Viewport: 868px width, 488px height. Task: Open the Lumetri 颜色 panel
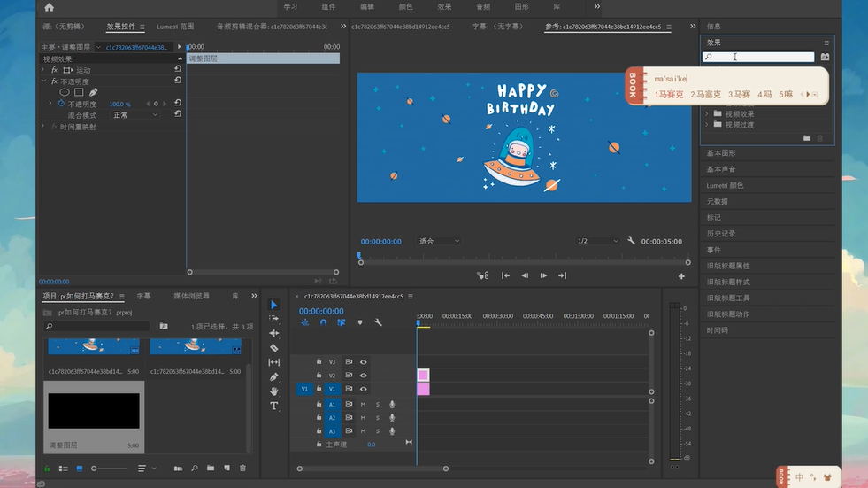725,186
